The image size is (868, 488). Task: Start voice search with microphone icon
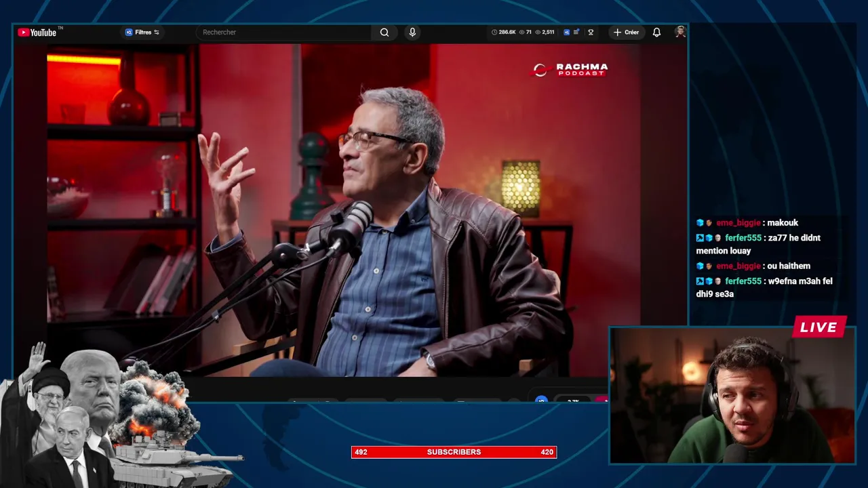[x=412, y=32]
